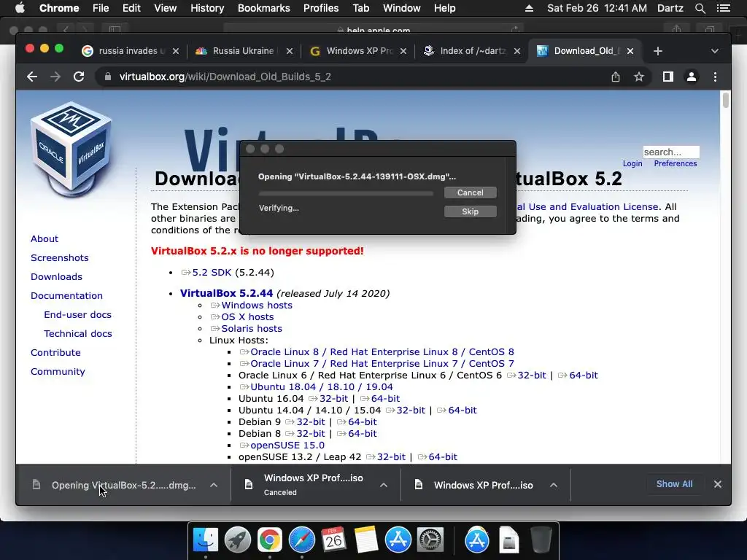Go to the Downloads sidebar link
This screenshot has height=560, width=747.
tap(56, 276)
